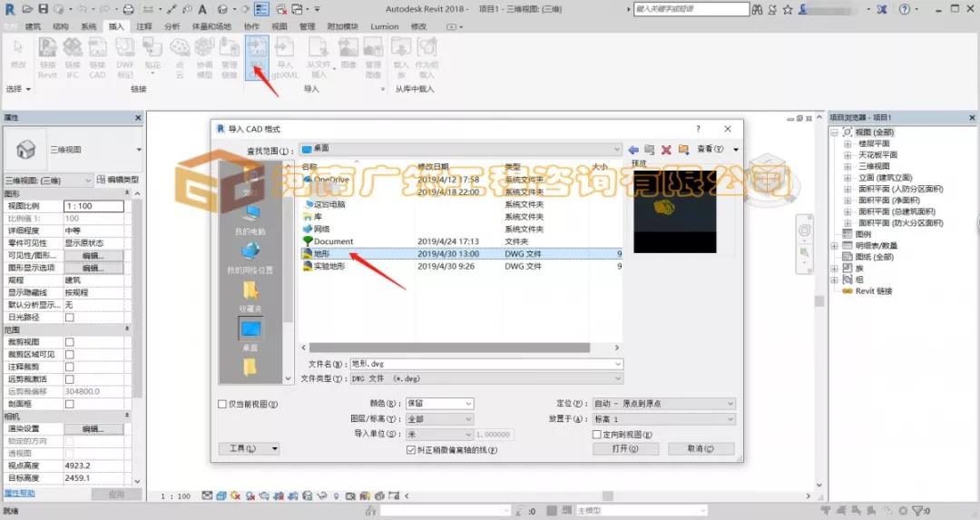Go back with the blue arrow in dialog
Viewport: 980px width, 520px height.
pyautogui.click(x=633, y=150)
